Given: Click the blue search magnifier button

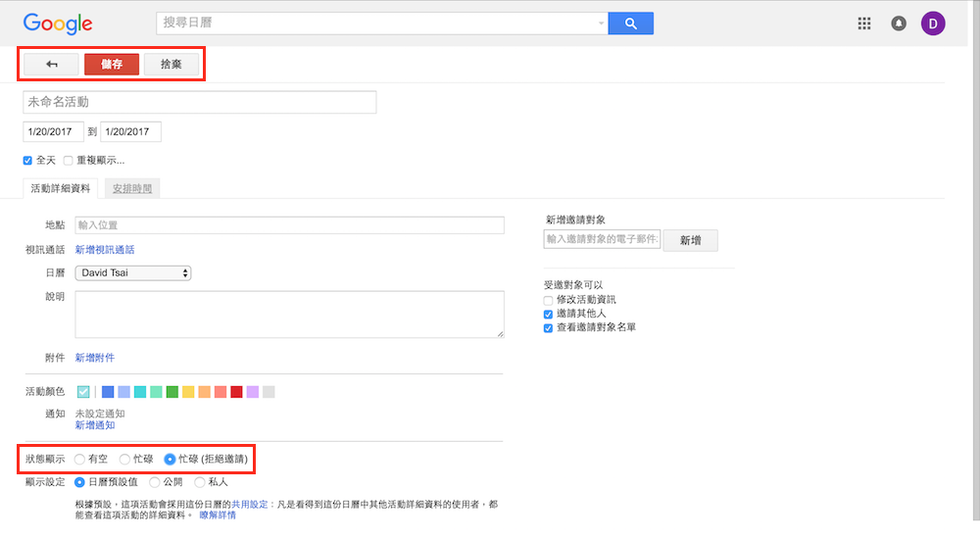Looking at the screenshot, I should click(x=630, y=24).
